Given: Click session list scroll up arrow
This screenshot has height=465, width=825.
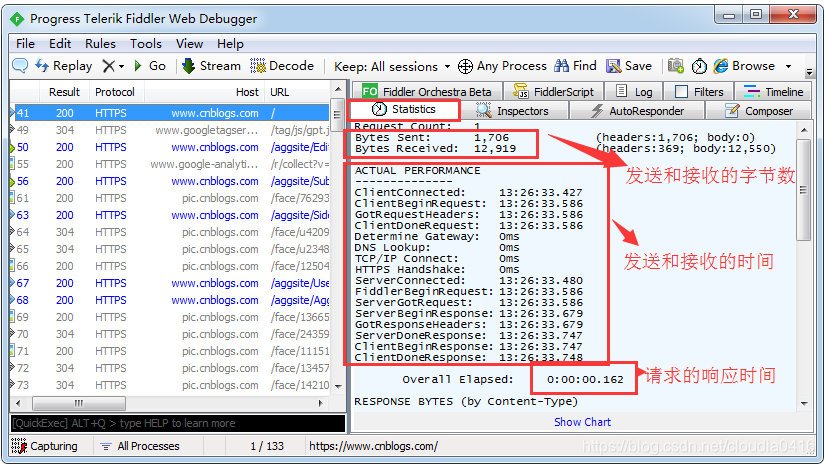Looking at the screenshot, I should pos(338,89).
